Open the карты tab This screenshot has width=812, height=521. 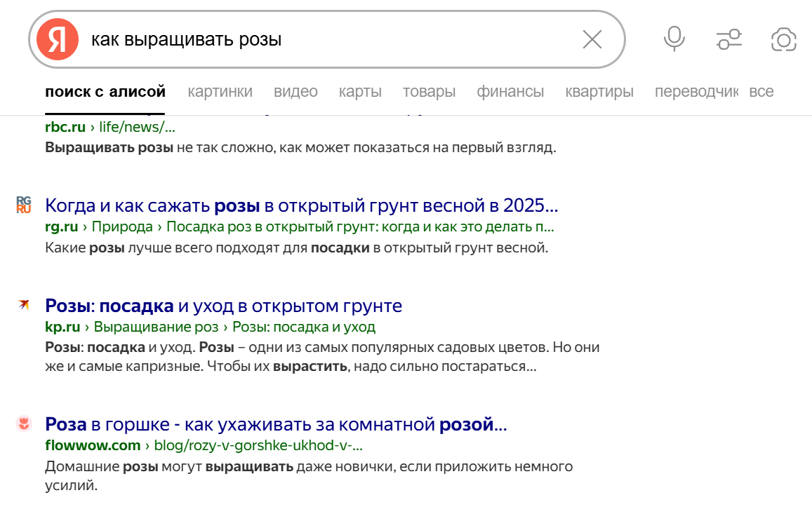pyautogui.click(x=360, y=92)
